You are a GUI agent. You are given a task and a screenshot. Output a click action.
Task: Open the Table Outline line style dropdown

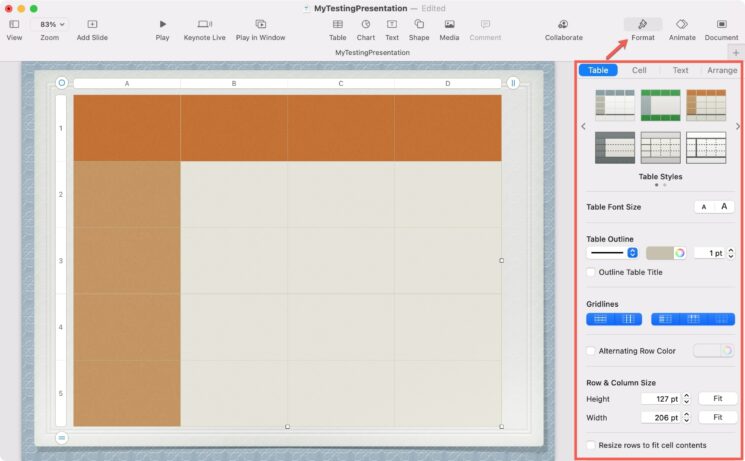612,253
